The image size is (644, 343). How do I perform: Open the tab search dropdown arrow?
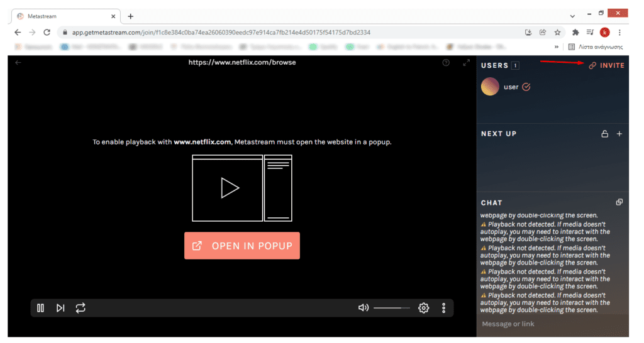[572, 16]
